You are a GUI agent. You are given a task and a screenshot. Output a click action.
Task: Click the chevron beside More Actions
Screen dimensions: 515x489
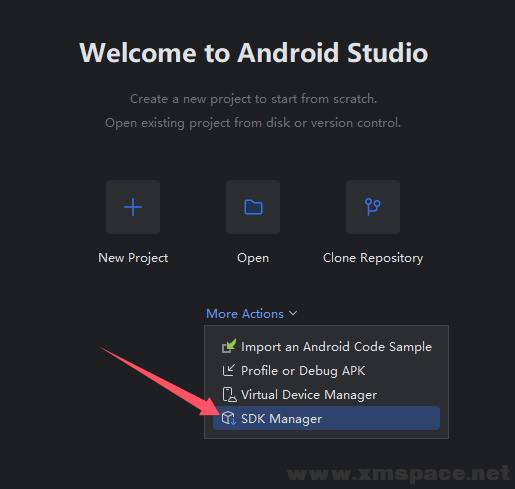point(293,313)
